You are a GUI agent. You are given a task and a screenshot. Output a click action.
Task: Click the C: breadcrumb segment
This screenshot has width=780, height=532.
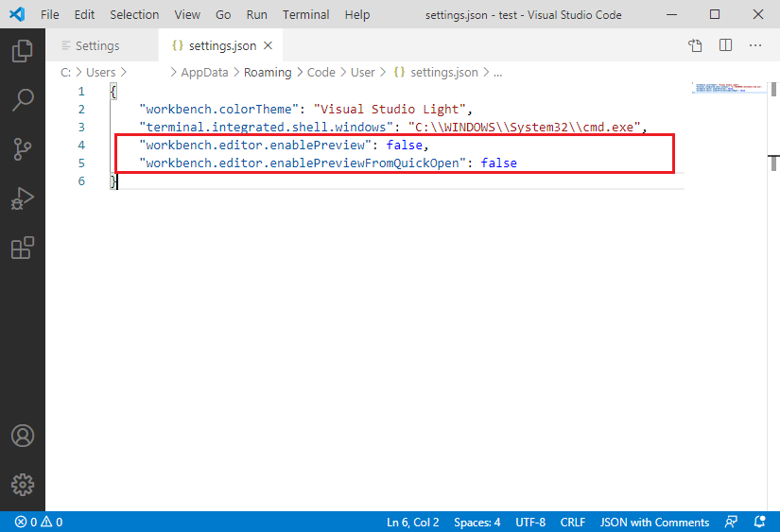coord(65,73)
